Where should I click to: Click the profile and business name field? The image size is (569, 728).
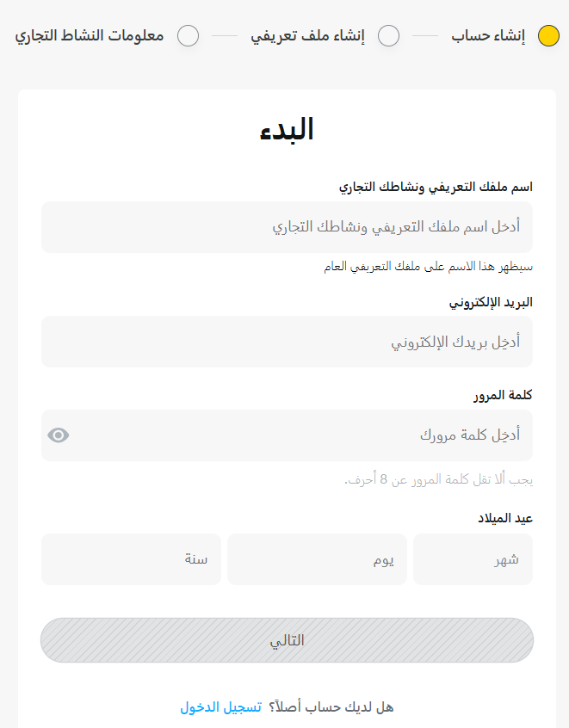pos(287,227)
